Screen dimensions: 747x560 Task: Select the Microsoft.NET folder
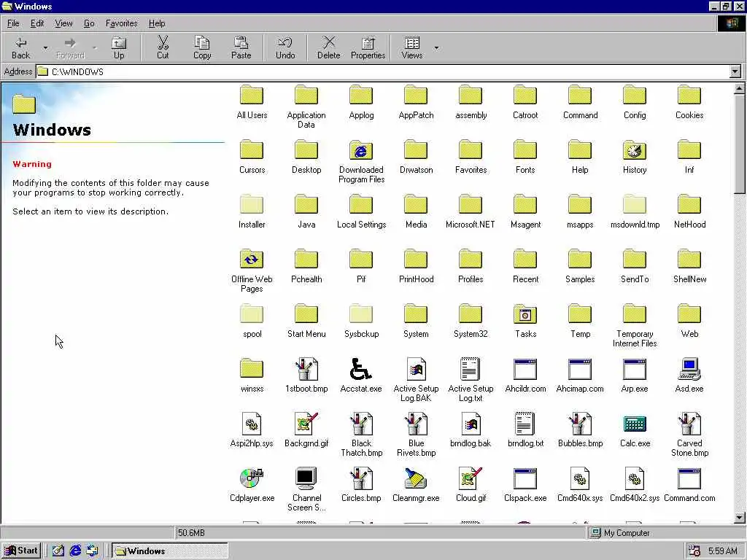point(471,212)
